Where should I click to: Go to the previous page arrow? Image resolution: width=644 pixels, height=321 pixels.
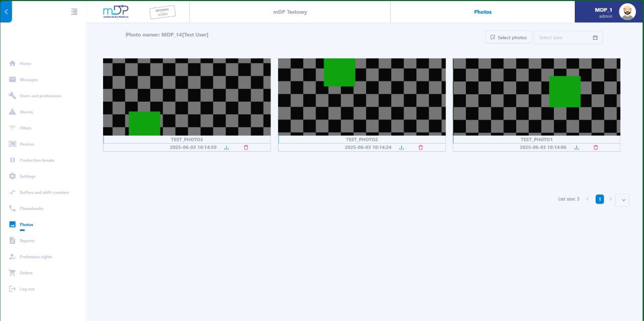(587, 199)
